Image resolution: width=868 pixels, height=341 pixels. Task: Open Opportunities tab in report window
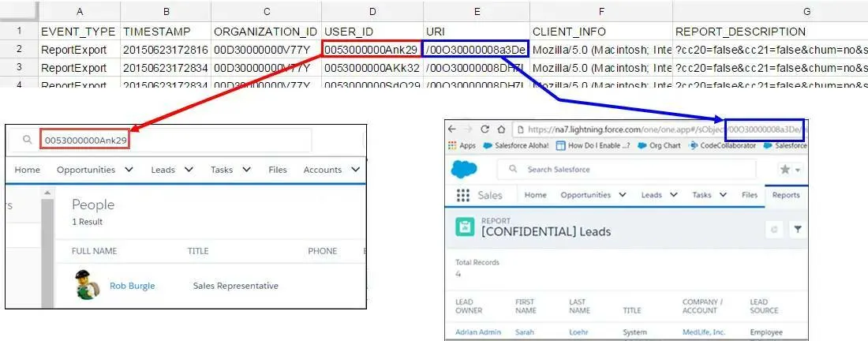coord(586,195)
